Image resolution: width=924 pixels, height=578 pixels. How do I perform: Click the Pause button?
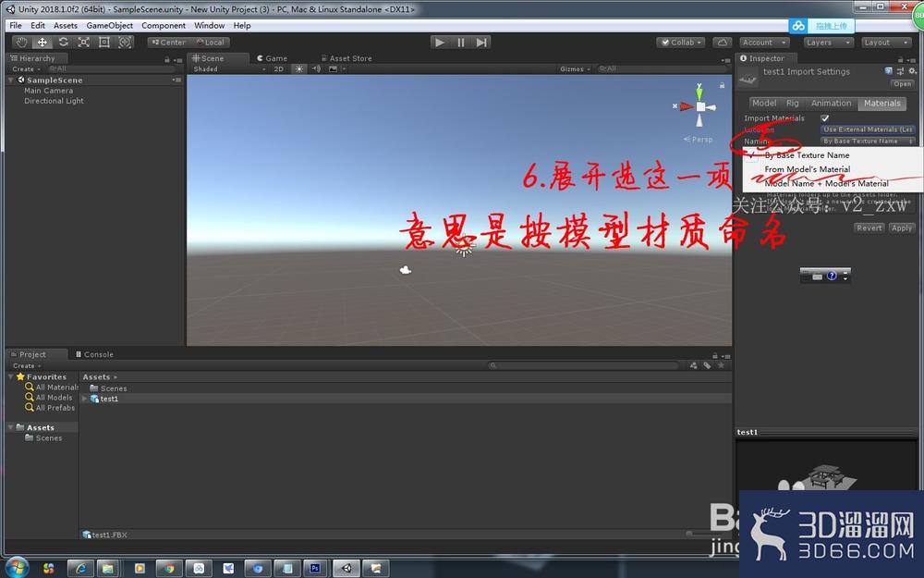click(x=461, y=43)
